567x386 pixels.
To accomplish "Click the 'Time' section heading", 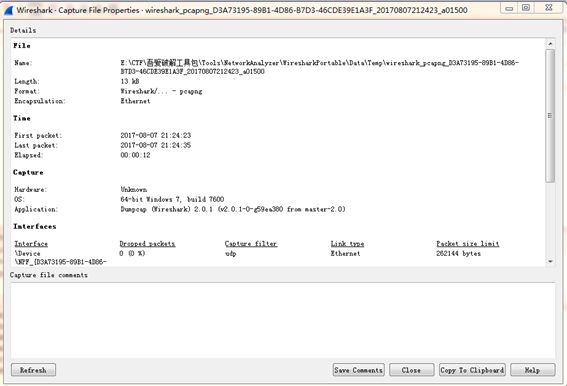I will [22, 118].
